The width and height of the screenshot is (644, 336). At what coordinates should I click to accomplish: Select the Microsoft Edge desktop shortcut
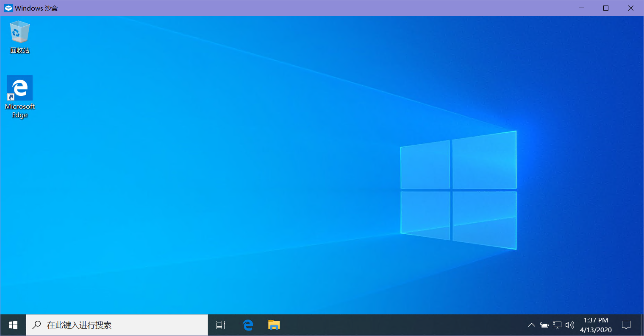click(x=20, y=97)
